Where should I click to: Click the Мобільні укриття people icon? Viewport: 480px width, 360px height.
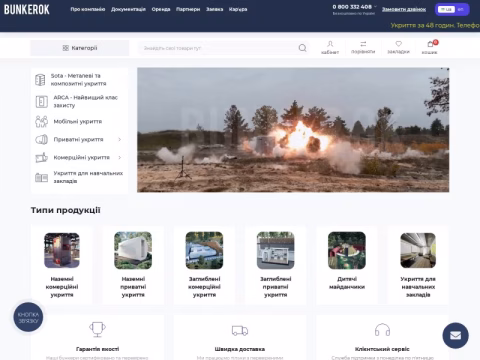(41, 121)
